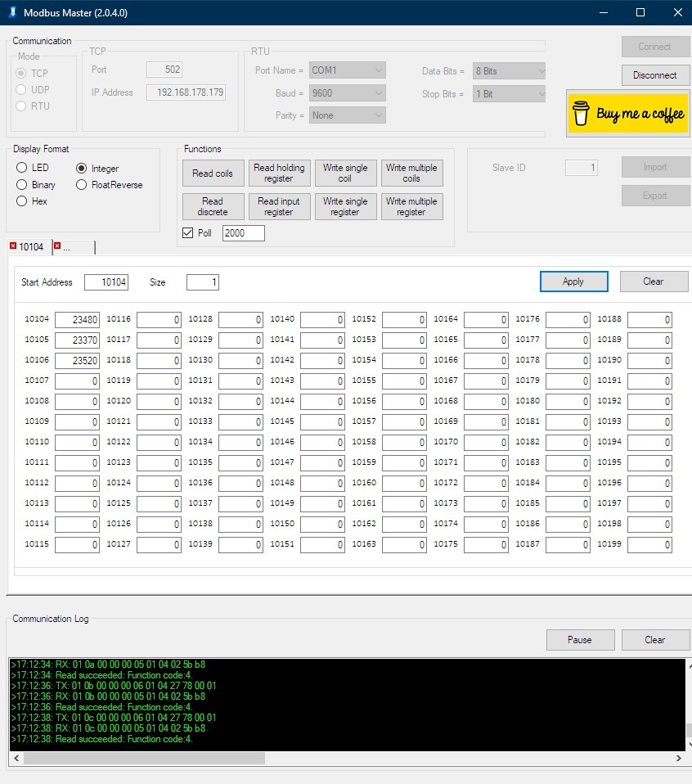Click Write single coil button
692x784 pixels.
click(345, 173)
